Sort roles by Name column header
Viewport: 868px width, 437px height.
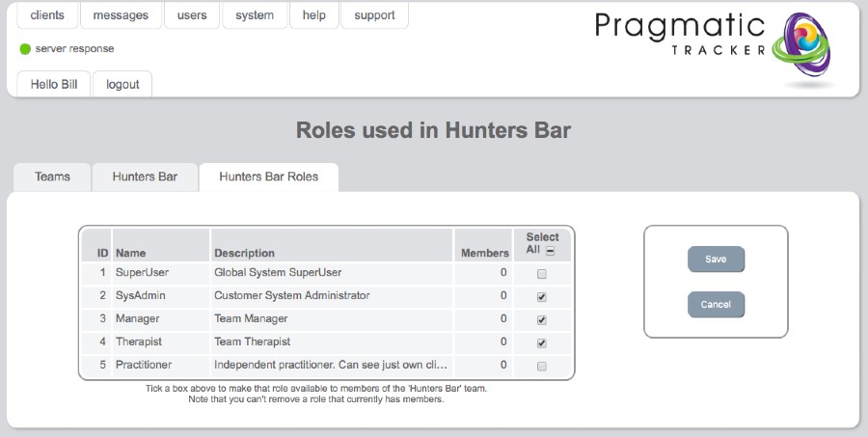coord(130,253)
